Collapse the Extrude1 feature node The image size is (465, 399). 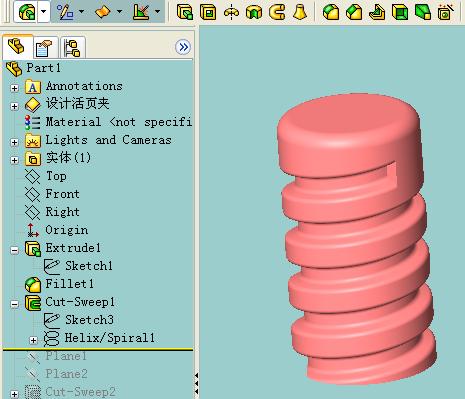pyautogui.click(x=14, y=250)
